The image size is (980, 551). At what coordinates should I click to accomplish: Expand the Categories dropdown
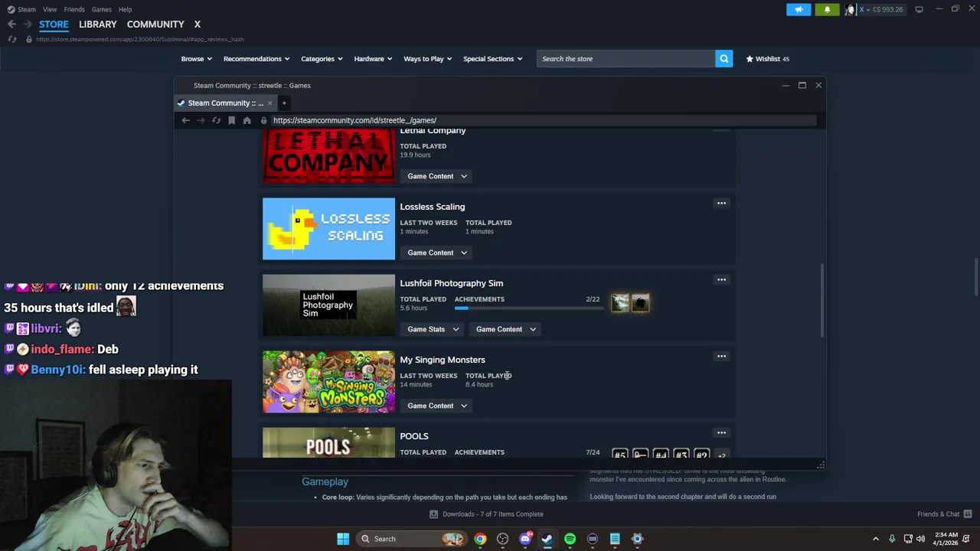pyautogui.click(x=322, y=59)
